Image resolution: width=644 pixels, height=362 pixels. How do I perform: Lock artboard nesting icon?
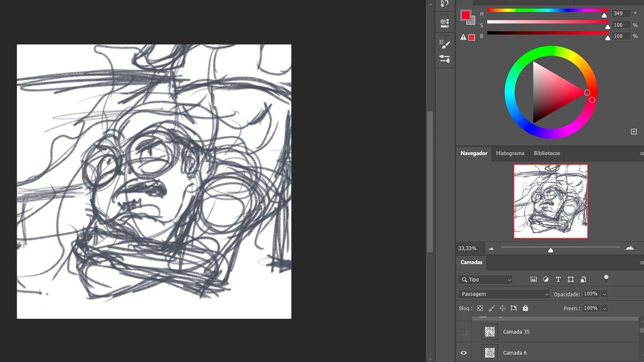(x=514, y=308)
